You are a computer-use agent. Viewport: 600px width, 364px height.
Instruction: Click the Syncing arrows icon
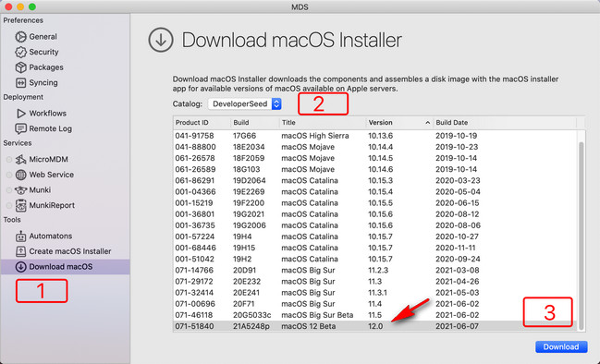(x=20, y=82)
